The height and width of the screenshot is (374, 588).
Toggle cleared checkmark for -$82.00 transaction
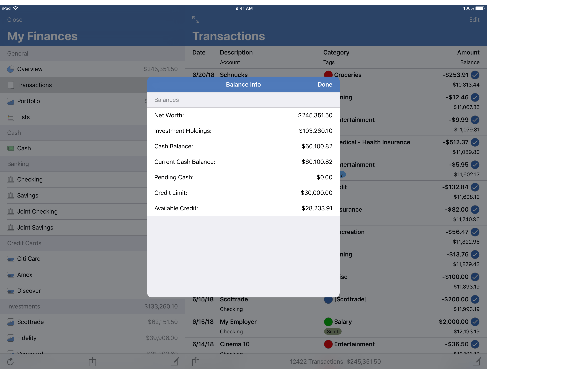coord(475,209)
